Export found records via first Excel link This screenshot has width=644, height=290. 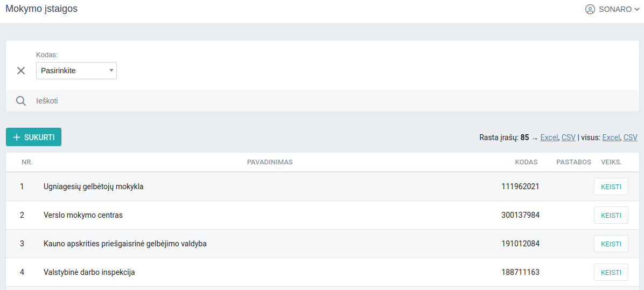tap(549, 137)
